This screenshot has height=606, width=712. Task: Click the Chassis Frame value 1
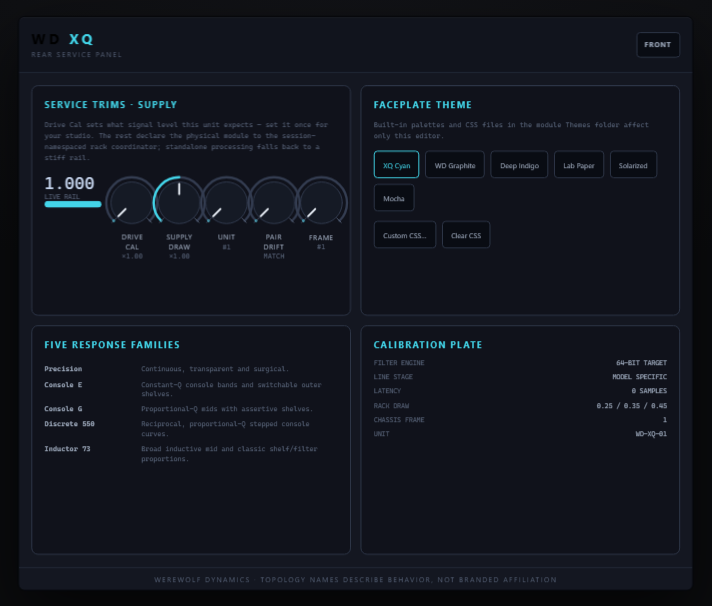665,420
